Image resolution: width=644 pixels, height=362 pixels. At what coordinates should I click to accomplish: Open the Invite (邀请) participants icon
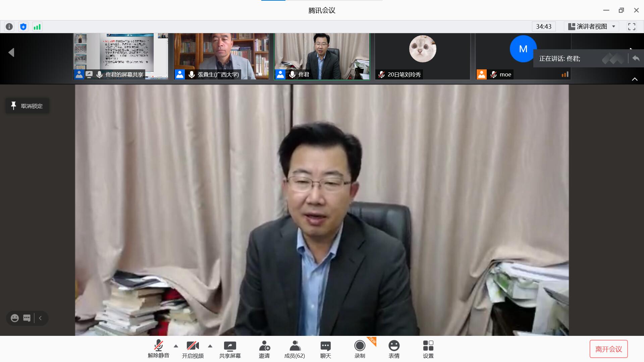pos(264,349)
